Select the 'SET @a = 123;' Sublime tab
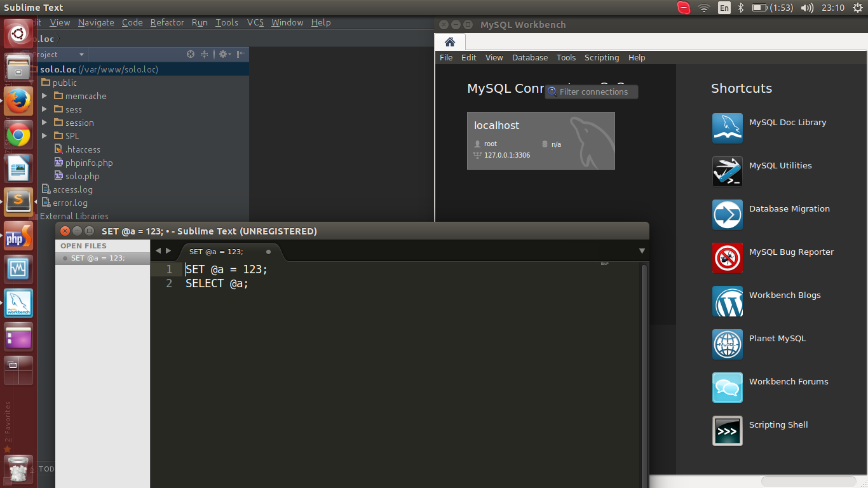Image resolution: width=868 pixels, height=488 pixels. [x=229, y=252]
